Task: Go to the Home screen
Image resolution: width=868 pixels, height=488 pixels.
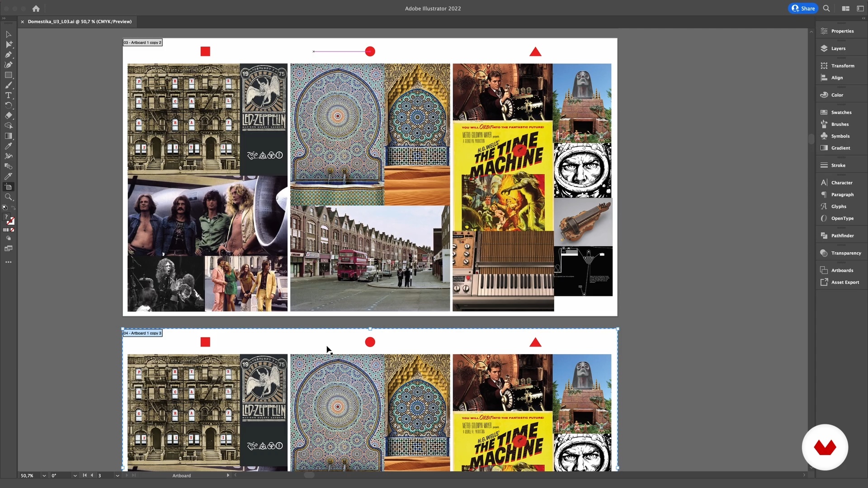Action: point(36,9)
